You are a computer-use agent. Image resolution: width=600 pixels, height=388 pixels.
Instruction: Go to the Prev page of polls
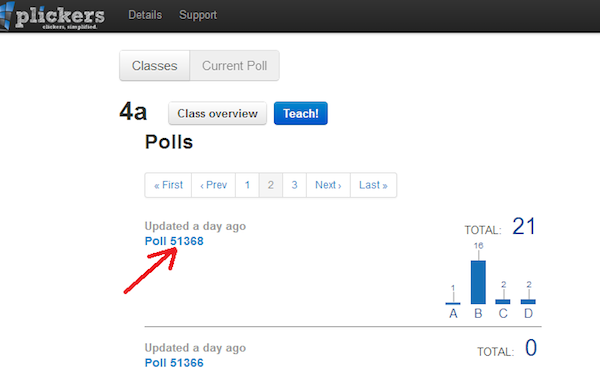point(214,185)
